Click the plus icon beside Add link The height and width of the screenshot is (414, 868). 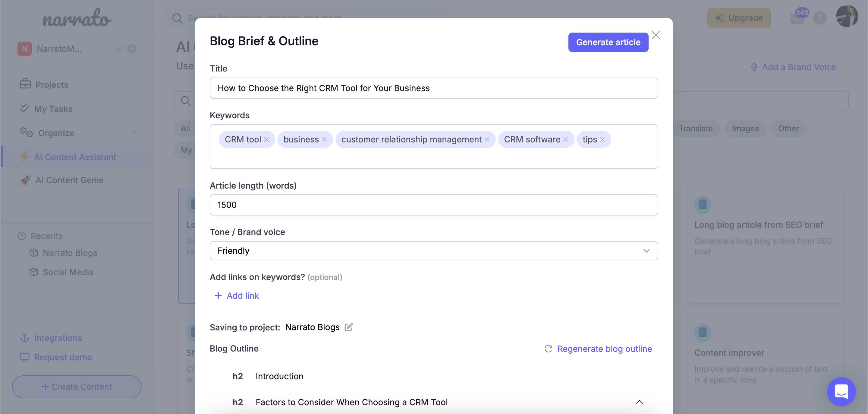[218, 296]
